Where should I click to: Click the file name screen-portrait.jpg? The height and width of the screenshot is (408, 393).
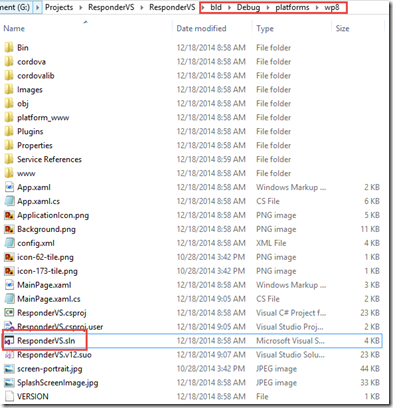tap(50, 369)
